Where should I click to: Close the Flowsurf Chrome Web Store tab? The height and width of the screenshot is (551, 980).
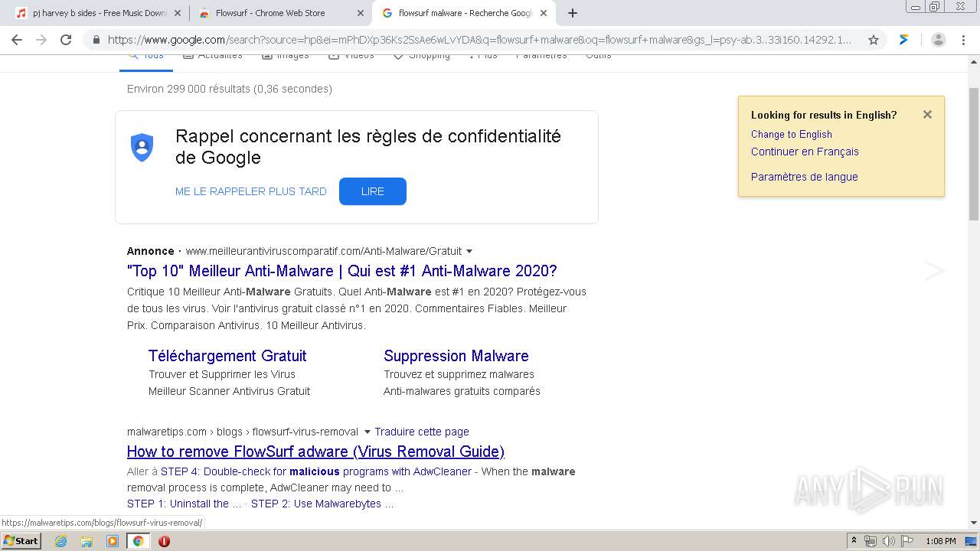pos(361,13)
